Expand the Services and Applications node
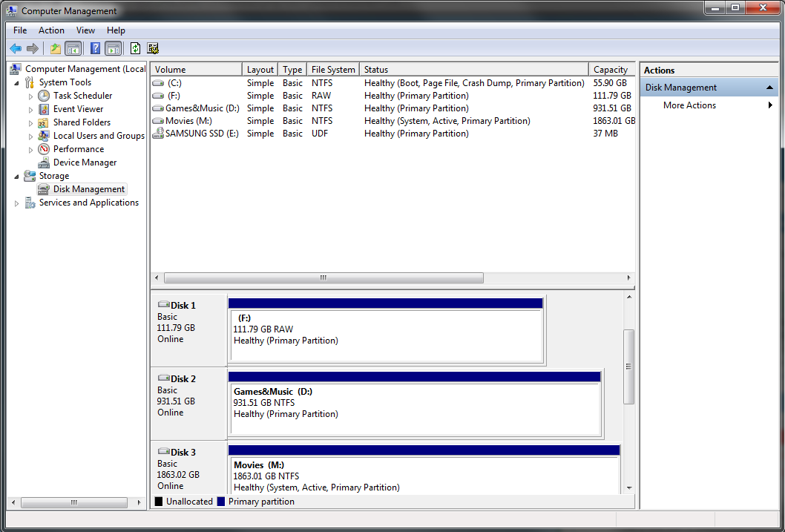 16,203
